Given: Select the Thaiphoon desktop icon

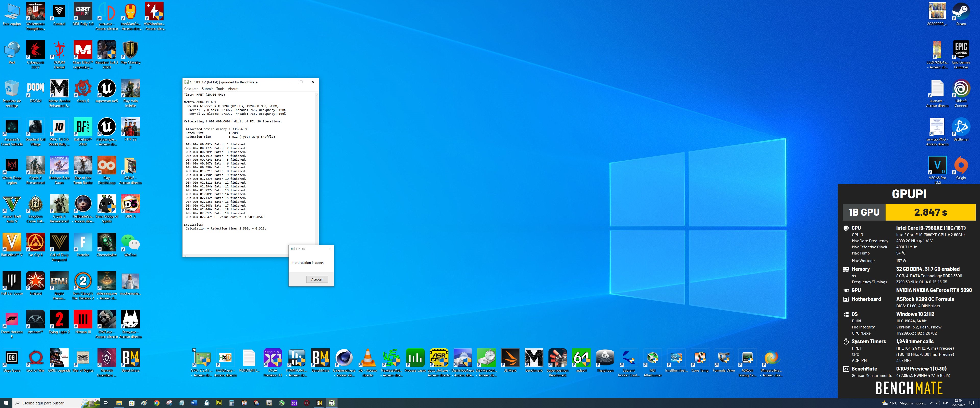Looking at the screenshot, I should (605, 361).
